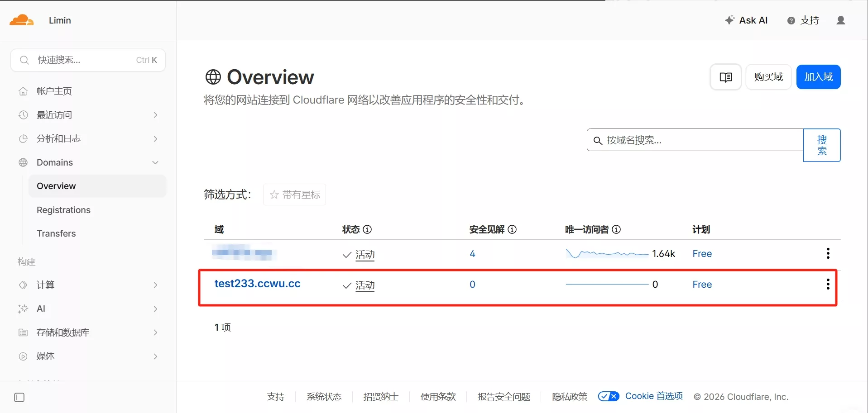The image size is (868, 413).
Task: Open the test233.ccwu.cc domain link
Action: click(x=257, y=284)
